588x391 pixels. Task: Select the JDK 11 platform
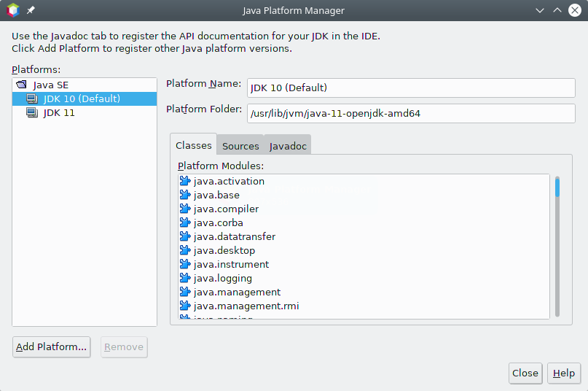point(85,112)
